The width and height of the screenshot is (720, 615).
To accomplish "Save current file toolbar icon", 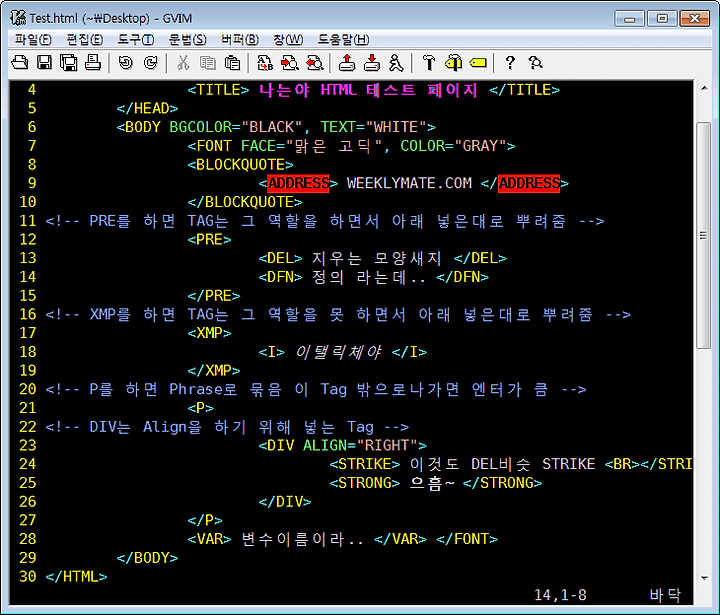I will (x=44, y=62).
